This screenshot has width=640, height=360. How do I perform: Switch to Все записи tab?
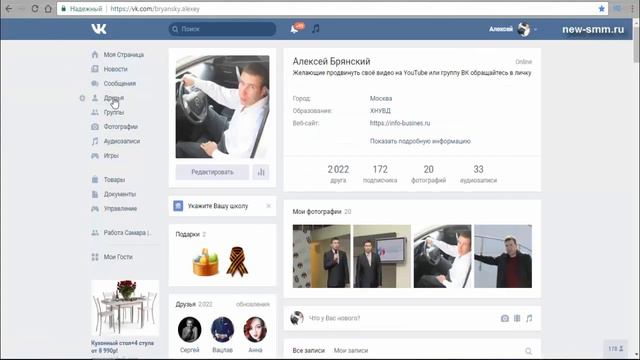point(309,351)
